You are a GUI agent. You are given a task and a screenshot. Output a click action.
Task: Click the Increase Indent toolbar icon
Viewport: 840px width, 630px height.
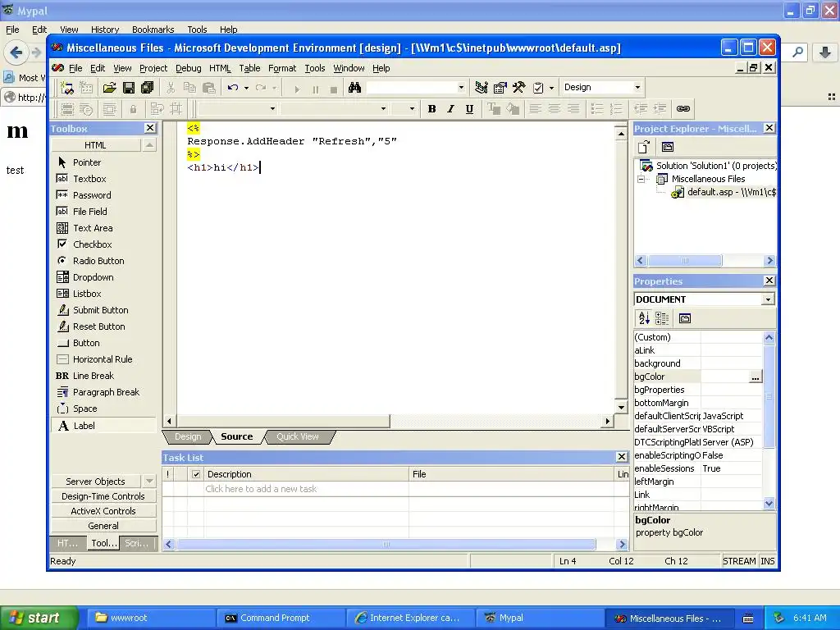coord(660,109)
